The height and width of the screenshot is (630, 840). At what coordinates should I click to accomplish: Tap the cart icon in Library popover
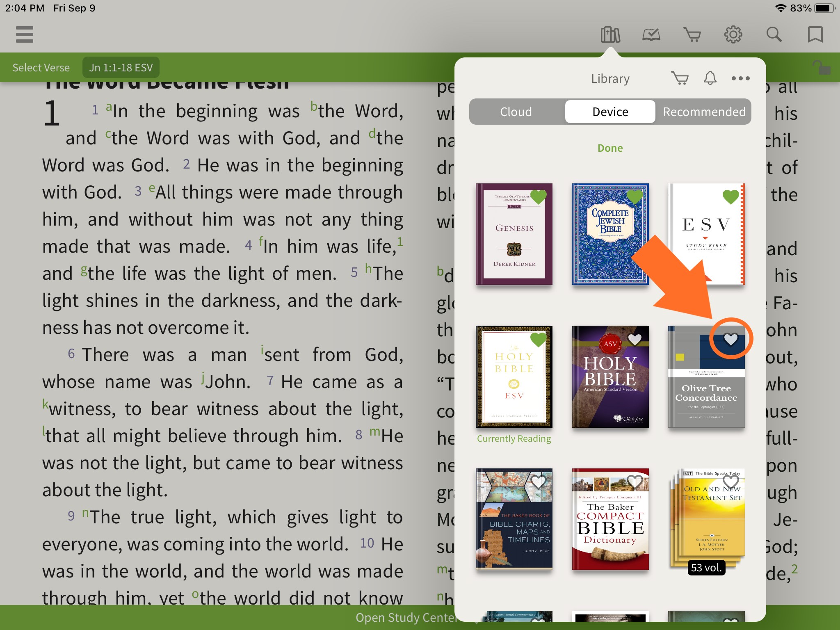coord(680,78)
